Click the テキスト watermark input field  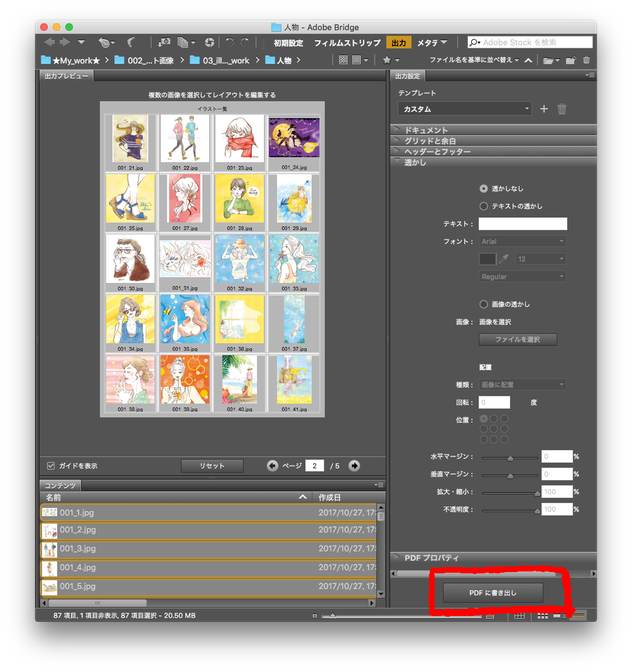[523, 224]
